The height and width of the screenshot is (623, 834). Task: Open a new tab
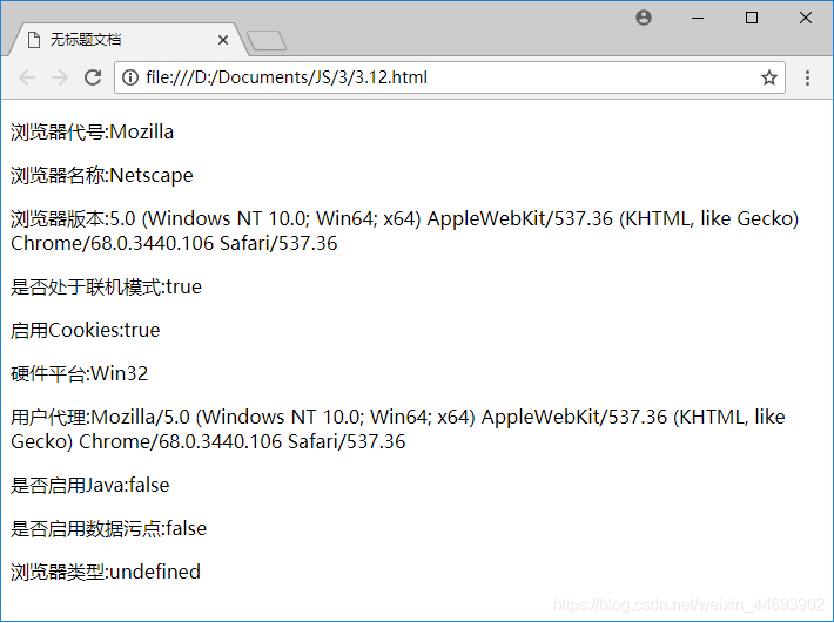point(266,41)
